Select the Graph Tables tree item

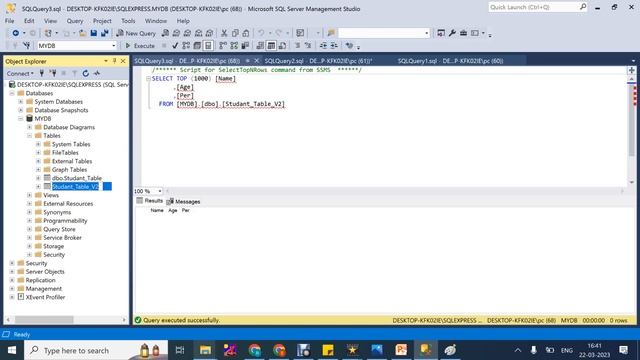[69, 169]
